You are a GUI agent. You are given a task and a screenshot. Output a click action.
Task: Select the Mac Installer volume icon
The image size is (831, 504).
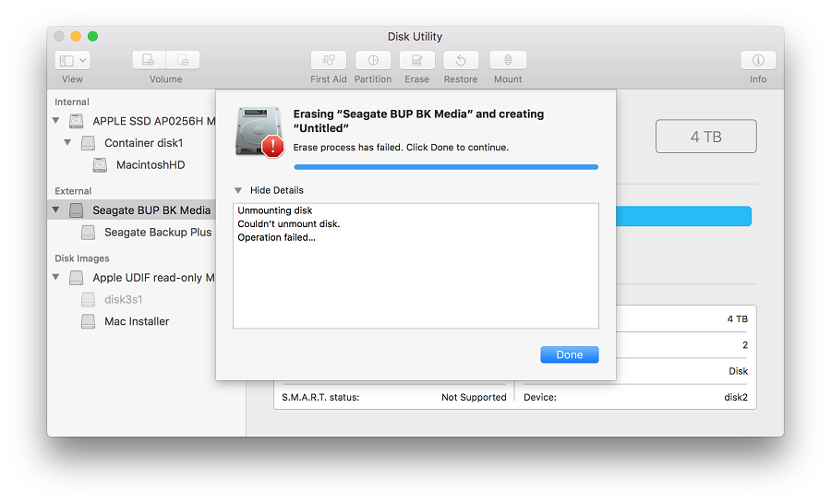click(x=88, y=321)
